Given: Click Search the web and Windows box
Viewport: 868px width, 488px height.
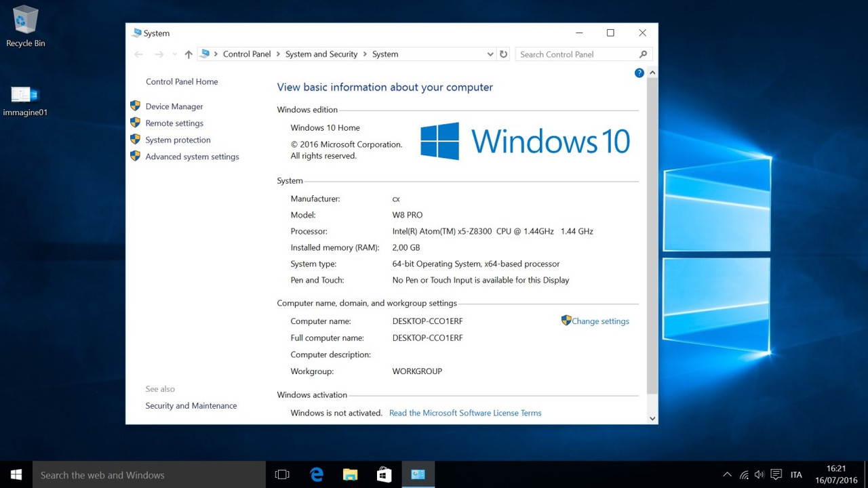Looking at the screenshot, I should [x=149, y=474].
